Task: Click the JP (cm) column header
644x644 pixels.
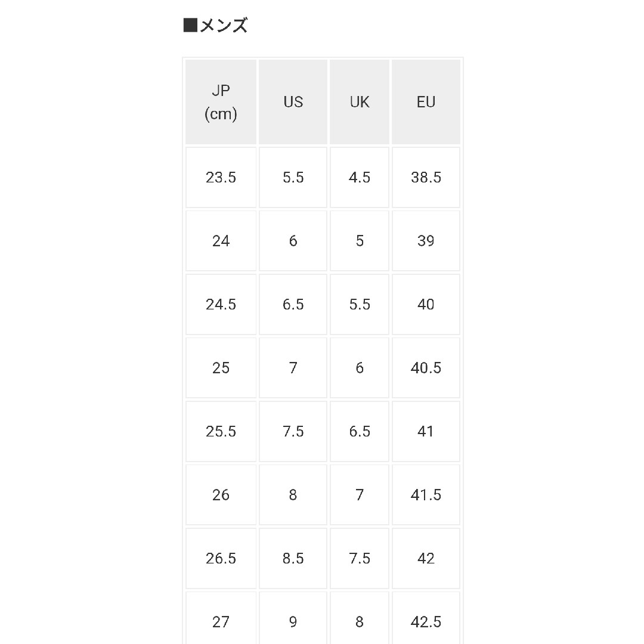Action: [221, 102]
